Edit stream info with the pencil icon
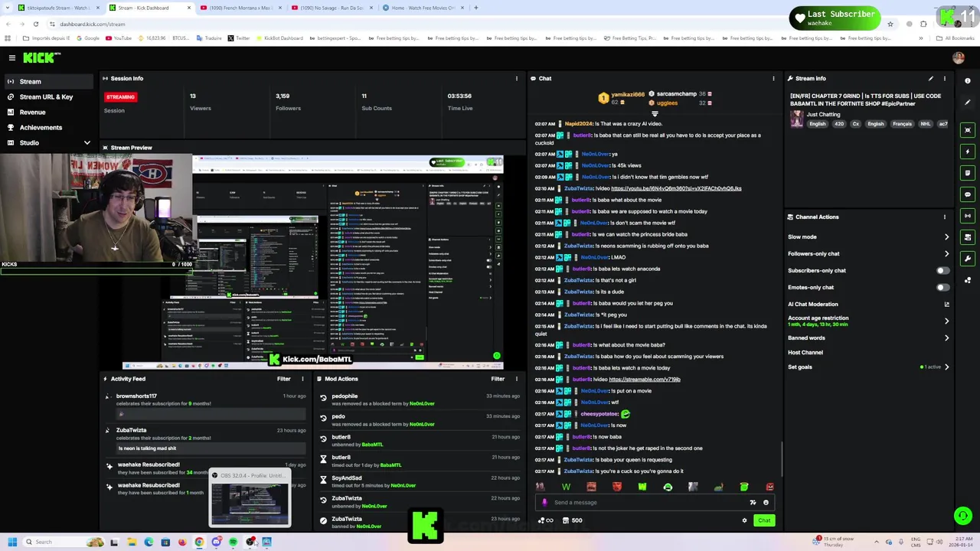This screenshot has width=980, height=551. click(x=931, y=78)
